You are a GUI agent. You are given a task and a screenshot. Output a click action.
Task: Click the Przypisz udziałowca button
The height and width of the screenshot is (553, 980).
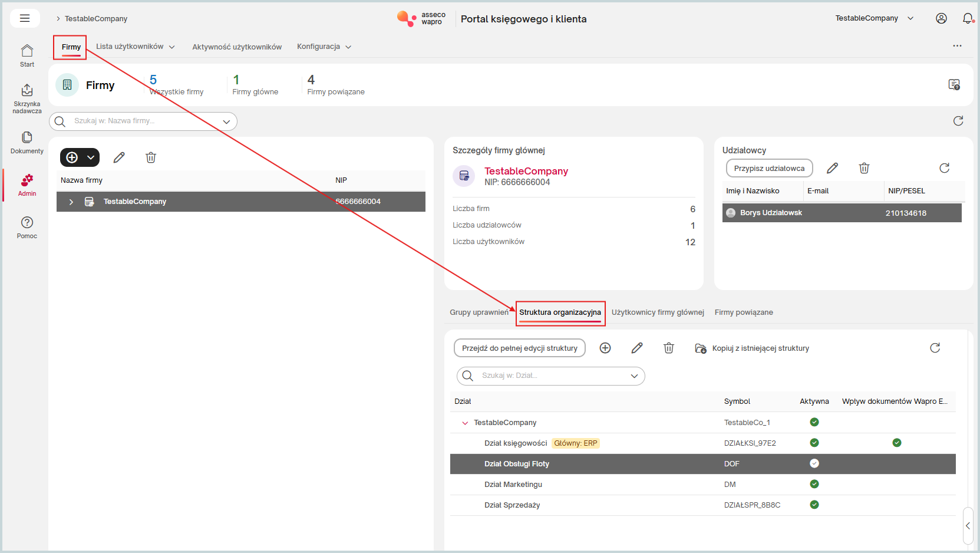[x=769, y=168]
